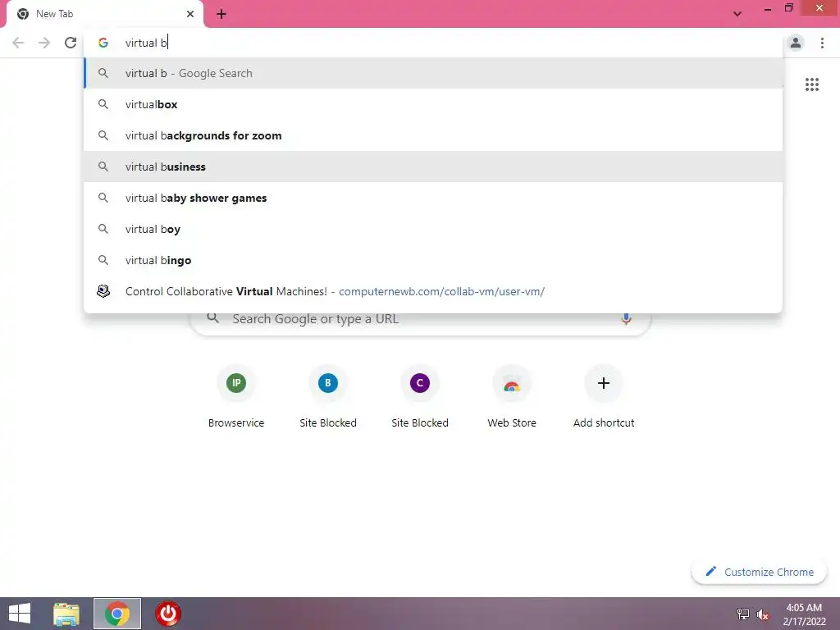Click the magnifier icon beside 'virtualbox'

(x=103, y=104)
